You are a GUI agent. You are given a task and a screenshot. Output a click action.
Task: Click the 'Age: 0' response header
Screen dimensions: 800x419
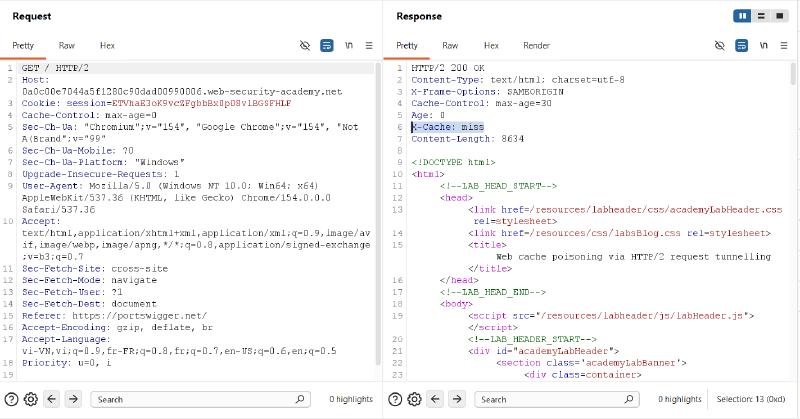click(428, 115)
